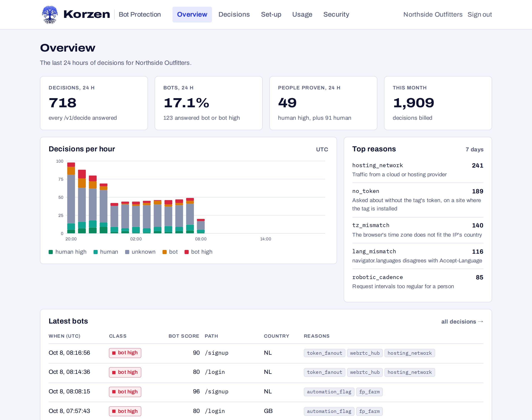Open the all decisions link
532x420 pixels.
(462, 322)
